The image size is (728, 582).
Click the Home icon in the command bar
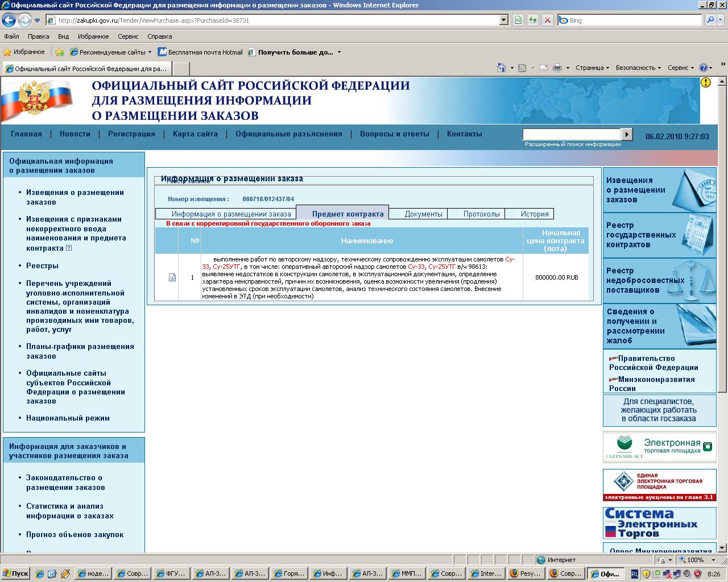pos(501,68)
